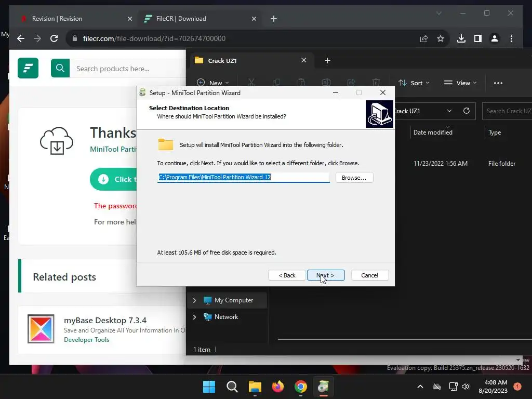Open Chrome from taskbar
This screenshot has width=532, height=399.
tap(301, 387)
